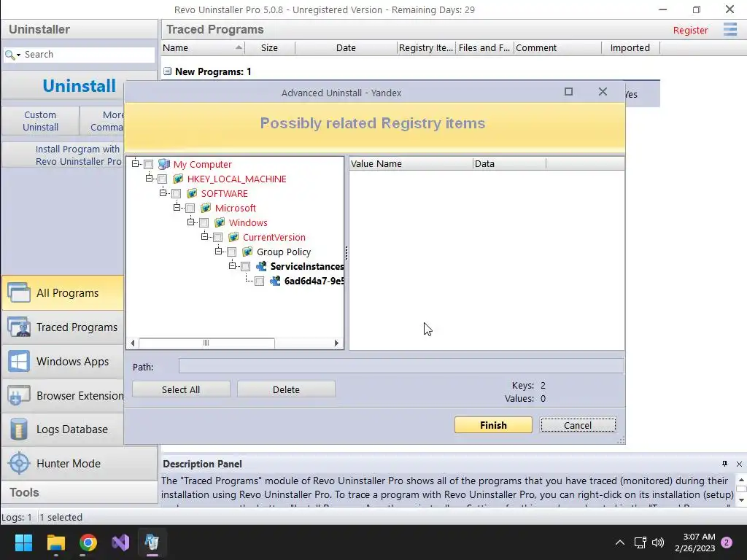Click the registry tree horizontal scrollbar thumb
Viewport: 747px width, 560px height.
(206, 343)
